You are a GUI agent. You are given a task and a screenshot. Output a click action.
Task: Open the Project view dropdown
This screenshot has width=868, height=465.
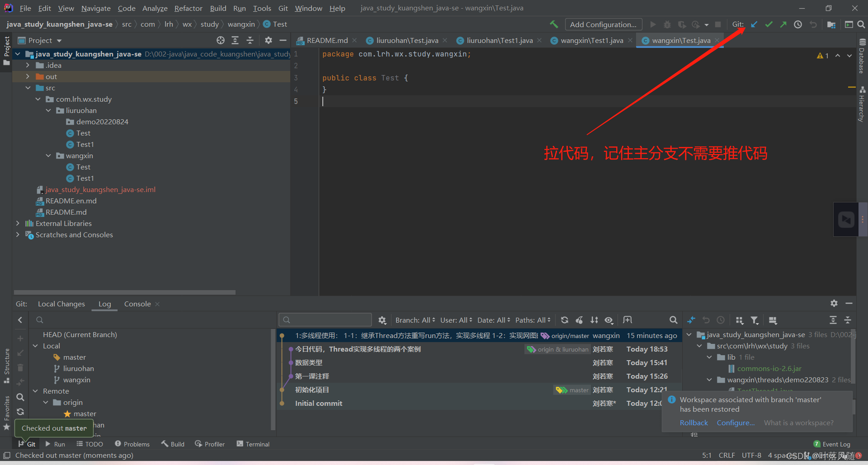click(40, 40)
